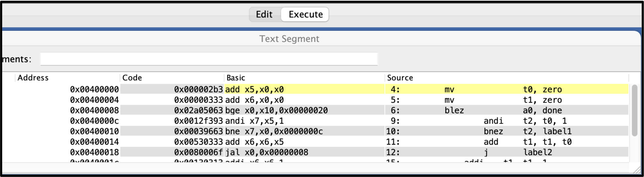Select the bne x7,x0 basic instruction

click(274, 131)
